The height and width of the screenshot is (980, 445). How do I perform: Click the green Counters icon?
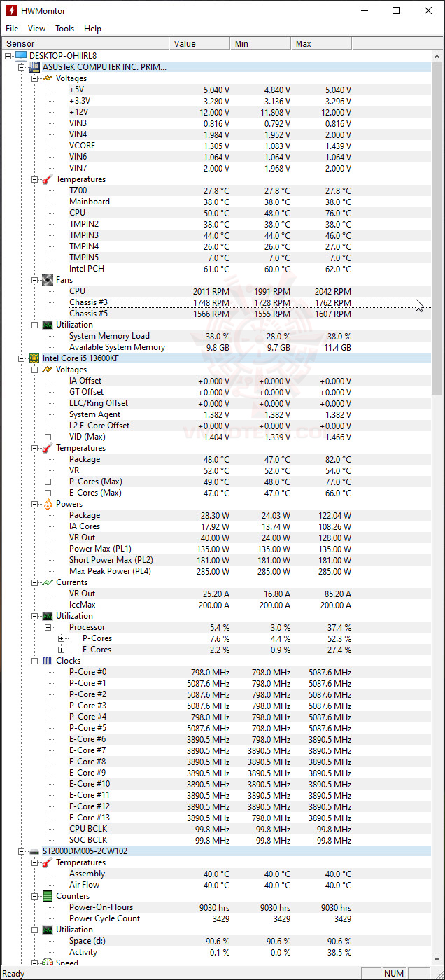[x=47, y=896]
